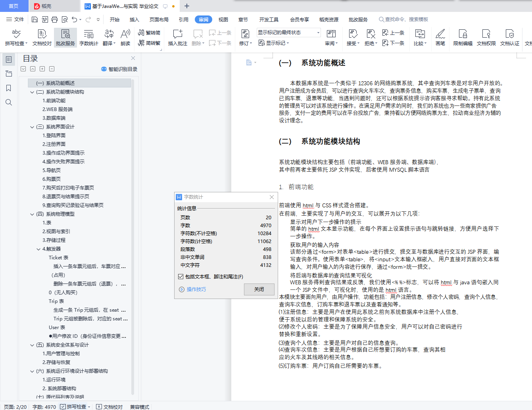Toggle 拼写检查 in the status bar
Image resolution: width=532 pixels, height=410 pixels.
click(x=76, y=407)
